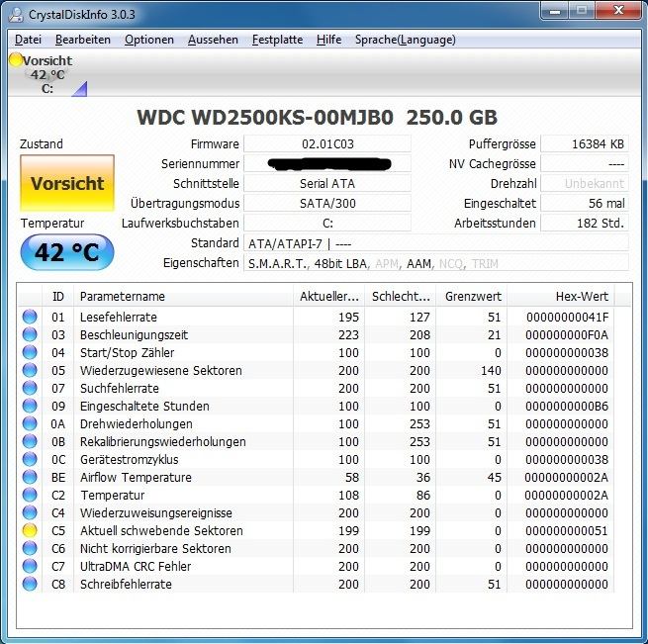
Task: Open the Aussehen menu
Action: point(213,40)
